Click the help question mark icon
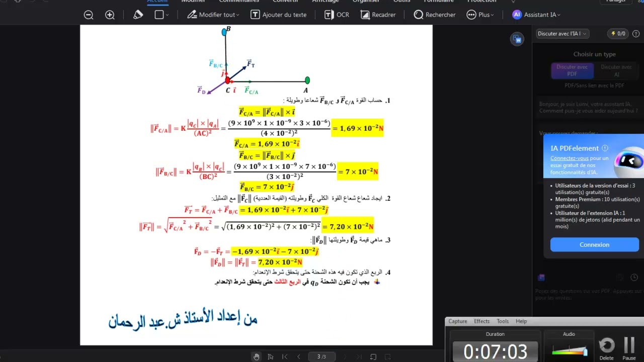644x362 pixels. (x=636, y=34)
